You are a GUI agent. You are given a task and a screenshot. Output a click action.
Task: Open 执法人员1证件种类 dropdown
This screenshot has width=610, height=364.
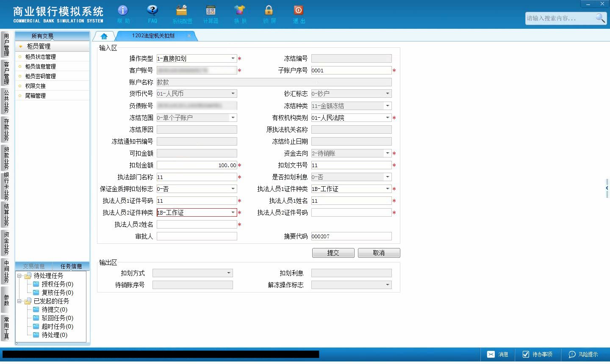388,189
